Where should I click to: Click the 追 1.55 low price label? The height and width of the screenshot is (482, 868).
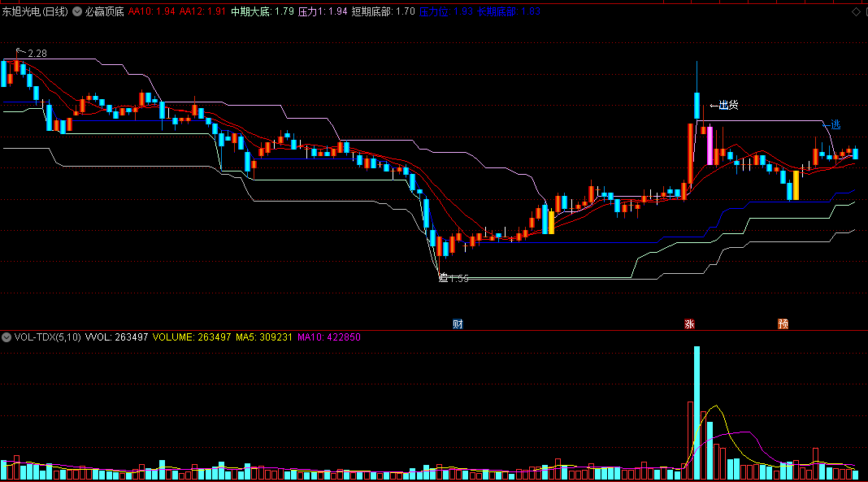tap(454, 278)
